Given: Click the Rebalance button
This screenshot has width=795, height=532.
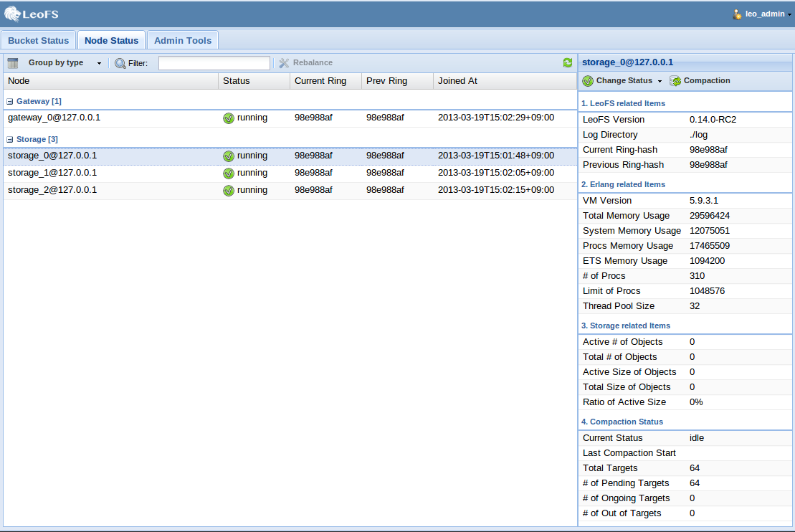Looking at the screenshot, I should pyautogui.click(x=306, y=63).
